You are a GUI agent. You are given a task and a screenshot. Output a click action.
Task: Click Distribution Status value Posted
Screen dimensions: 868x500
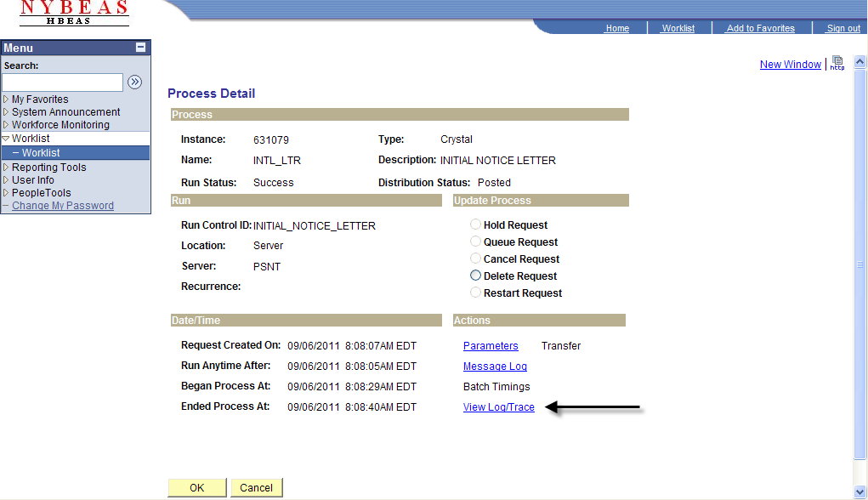point(494,182)
